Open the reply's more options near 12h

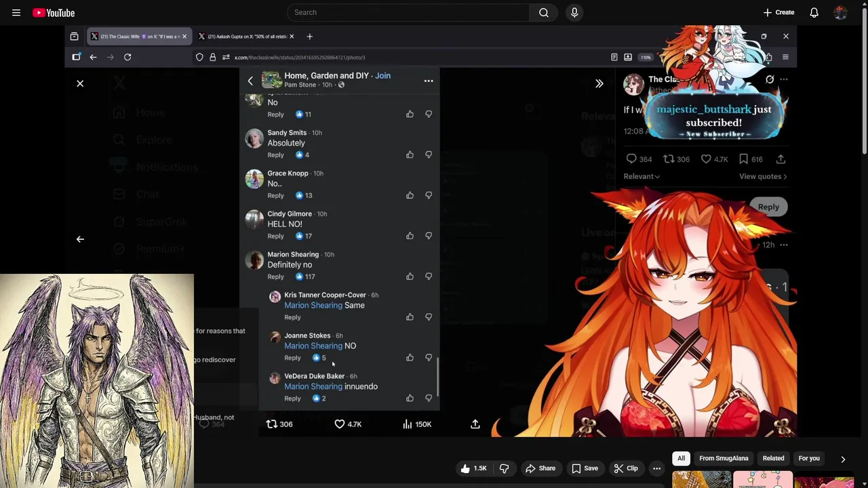point(784,245)
